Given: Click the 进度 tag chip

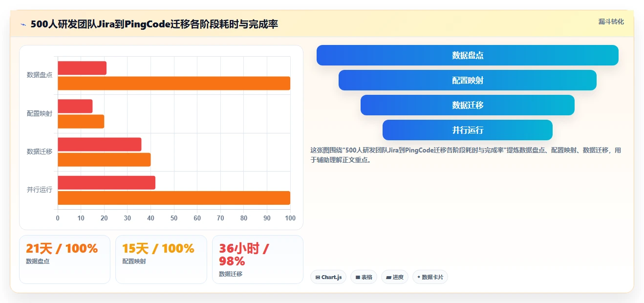Looking at the screenshot, I should (395, 277).
